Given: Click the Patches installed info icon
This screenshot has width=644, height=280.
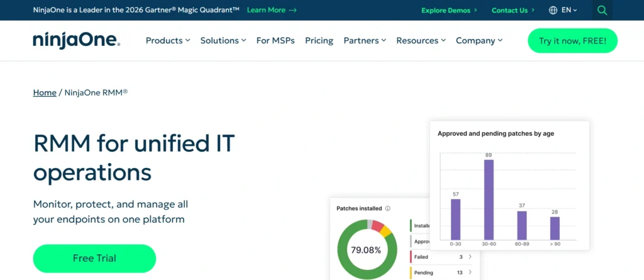Looking at the screenshot, I should click(387, 208).
